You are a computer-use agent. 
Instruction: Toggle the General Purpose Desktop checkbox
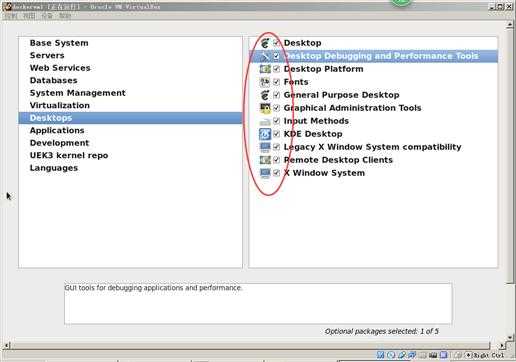(x=276, y=95)
